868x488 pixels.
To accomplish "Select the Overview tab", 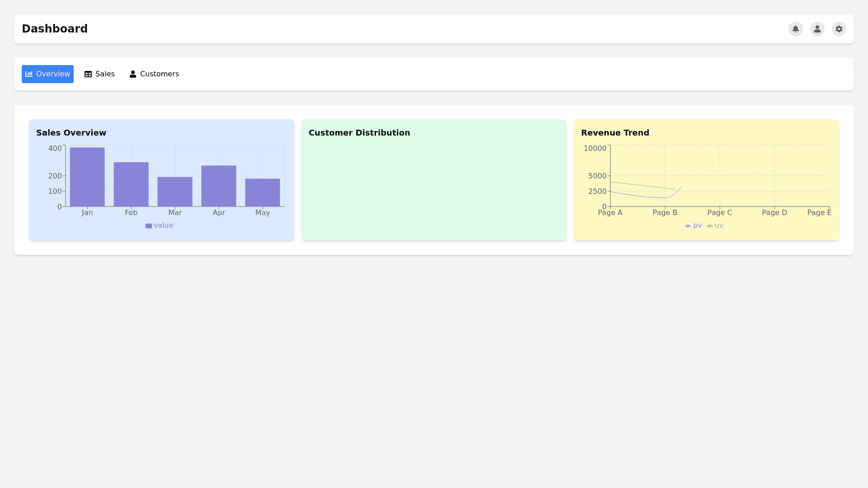I will 47,74.
